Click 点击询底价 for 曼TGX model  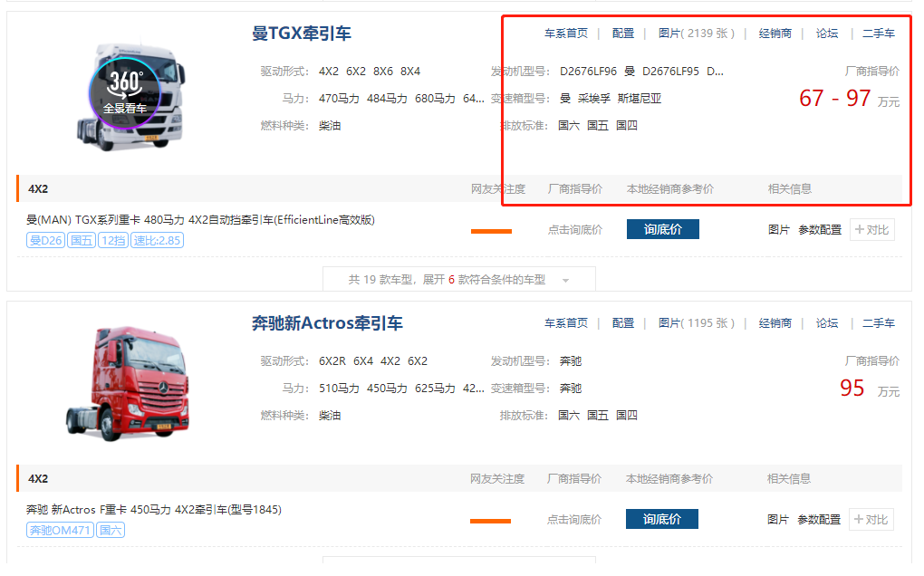pos(575,230)
